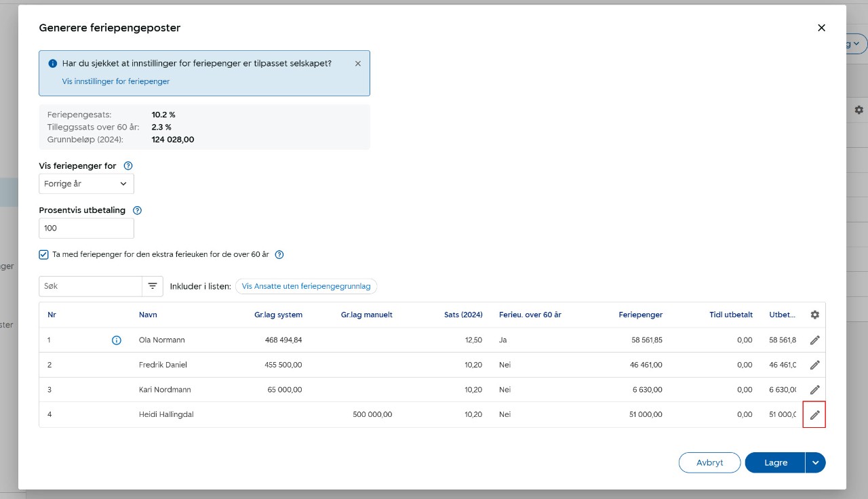This screenshot has width=868, height=499.
Task: Dismiss the blue info banner
Action: coord(358,64)
